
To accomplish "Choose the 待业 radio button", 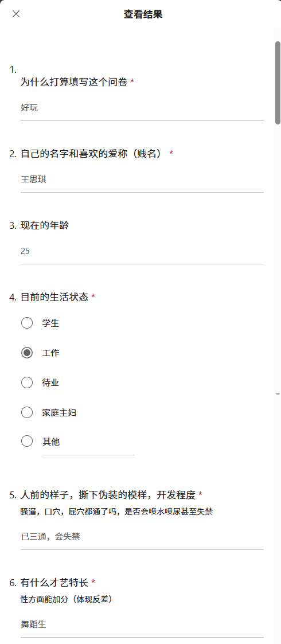I will 27,383.
